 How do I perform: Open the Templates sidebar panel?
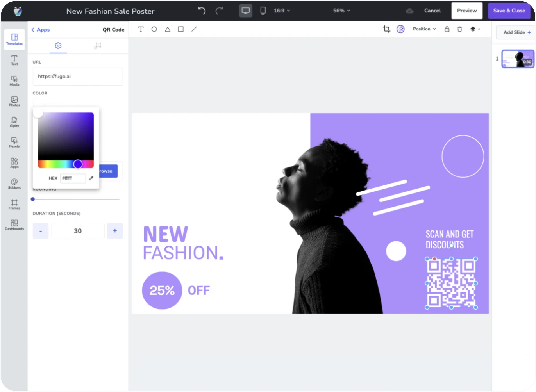click(14, 39)
